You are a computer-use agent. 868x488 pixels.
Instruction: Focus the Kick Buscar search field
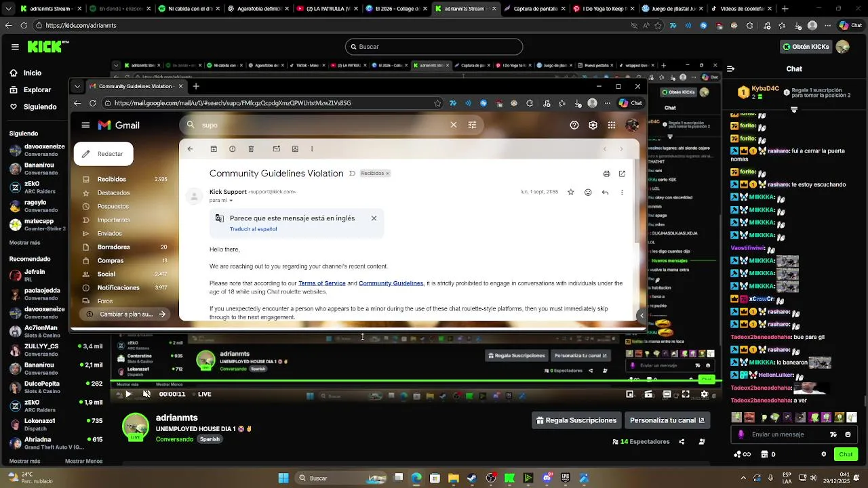click(x=434, y=47)
